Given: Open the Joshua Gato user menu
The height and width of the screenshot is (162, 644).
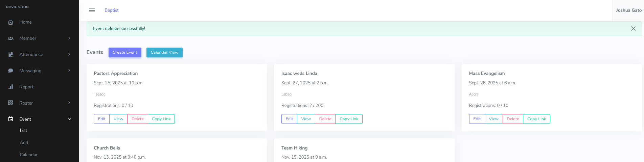Looking at the screenshot, I should [x=628, y=10].
